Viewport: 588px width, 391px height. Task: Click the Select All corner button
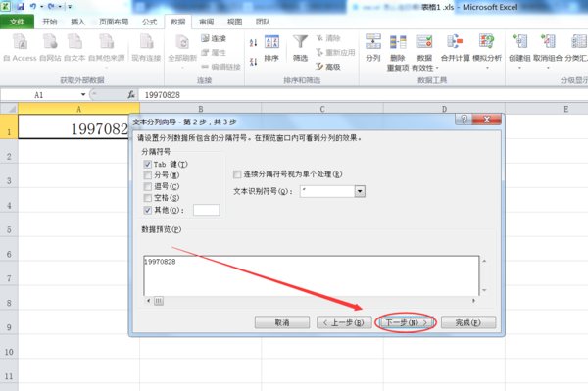tap(9, 109)
